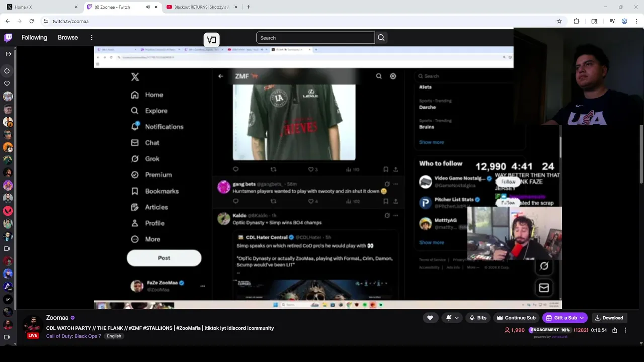The height and width of the screenshot is (362, 644).
Task: Open the Zoomaa channel name link
Action: click(x=57, y=318)
